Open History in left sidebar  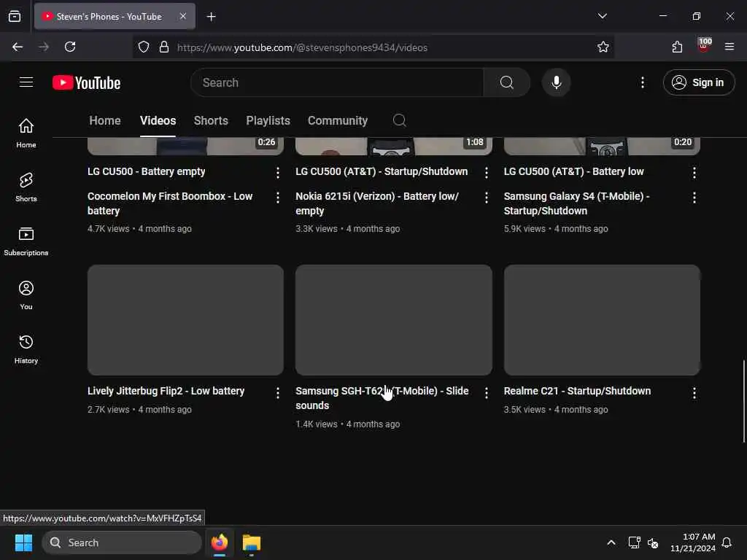click(26, 349)
